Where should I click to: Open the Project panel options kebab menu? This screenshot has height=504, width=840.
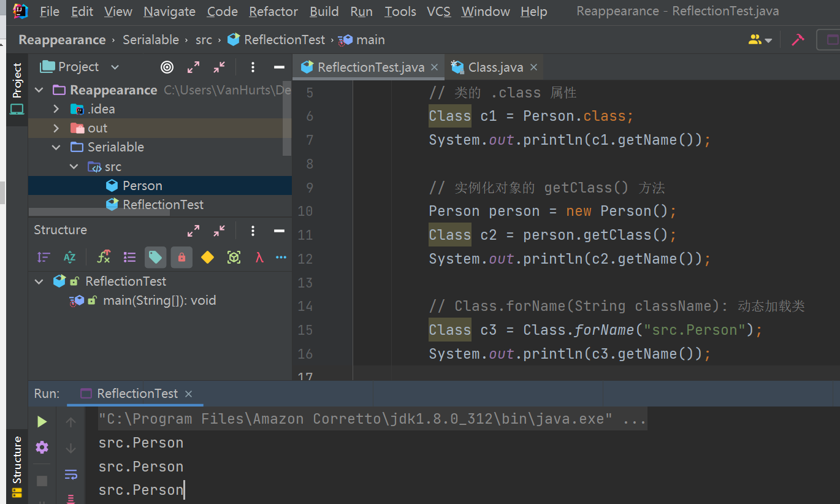(x=253, y=67)
